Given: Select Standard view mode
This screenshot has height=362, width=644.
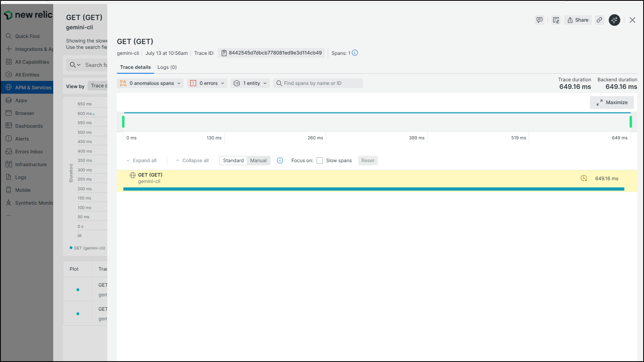Looking at the screenshot, I should tap(233, 161).
